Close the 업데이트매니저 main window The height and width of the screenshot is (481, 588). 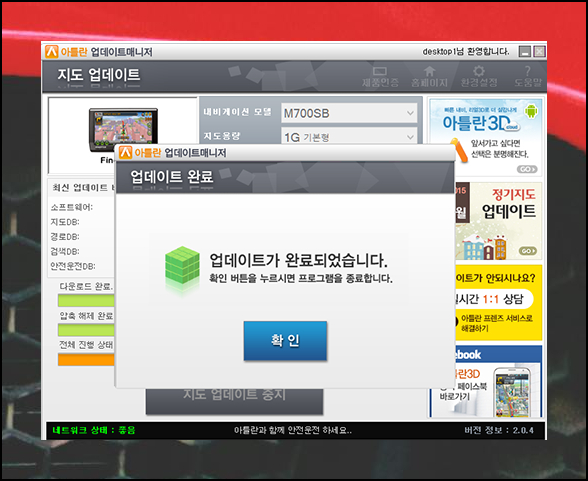pyautogui.click(x=539, y=51)
